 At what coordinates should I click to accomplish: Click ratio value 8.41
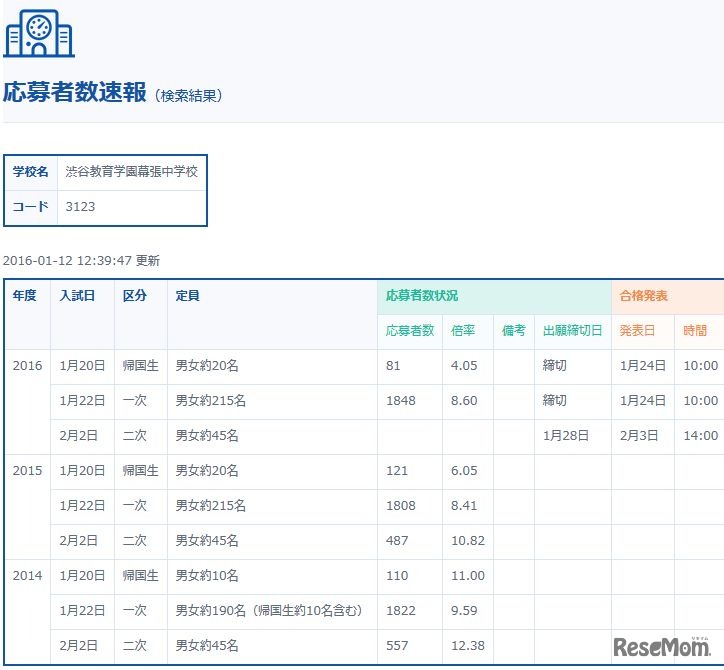[464, 505]
